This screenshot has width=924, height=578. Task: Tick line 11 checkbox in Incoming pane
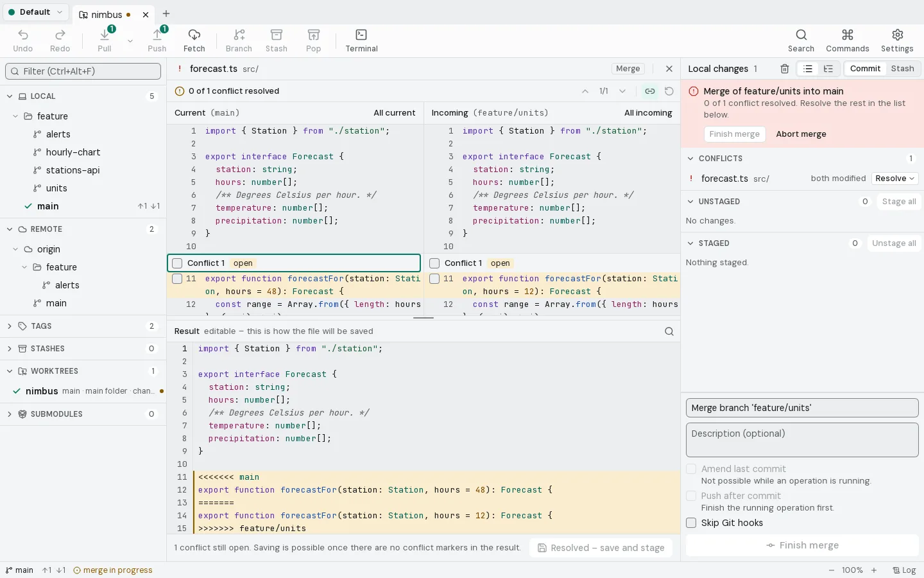[434, 279]
